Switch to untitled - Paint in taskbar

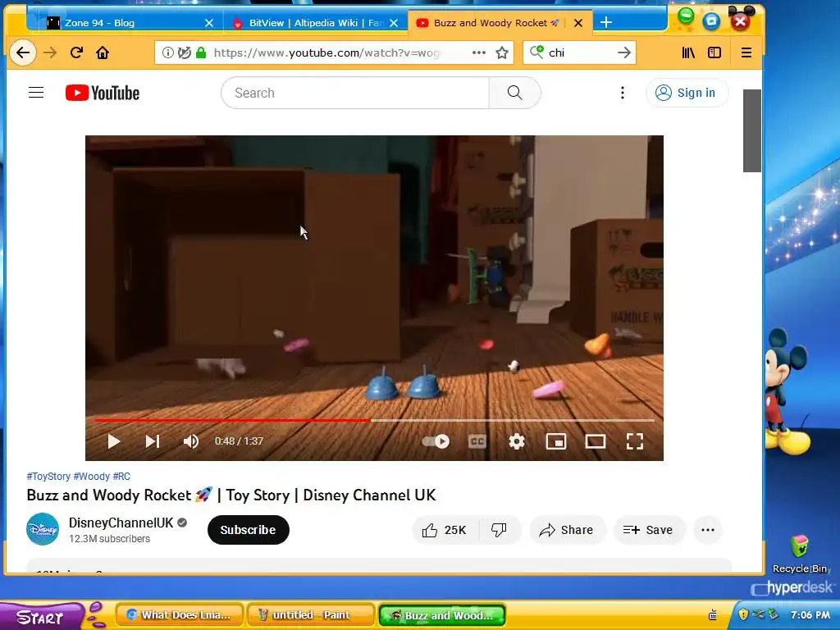pos(309,615)
